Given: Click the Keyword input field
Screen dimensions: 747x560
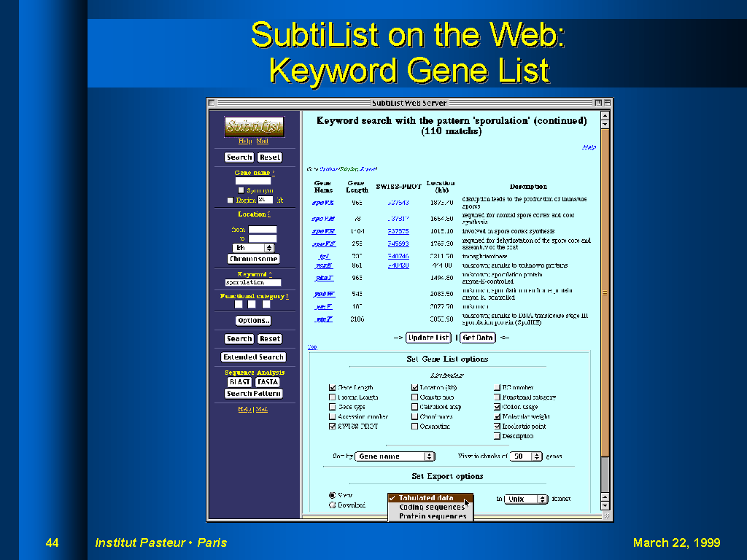Looking at the screenshot, I should pyautogui.click(x=252, y=282).
